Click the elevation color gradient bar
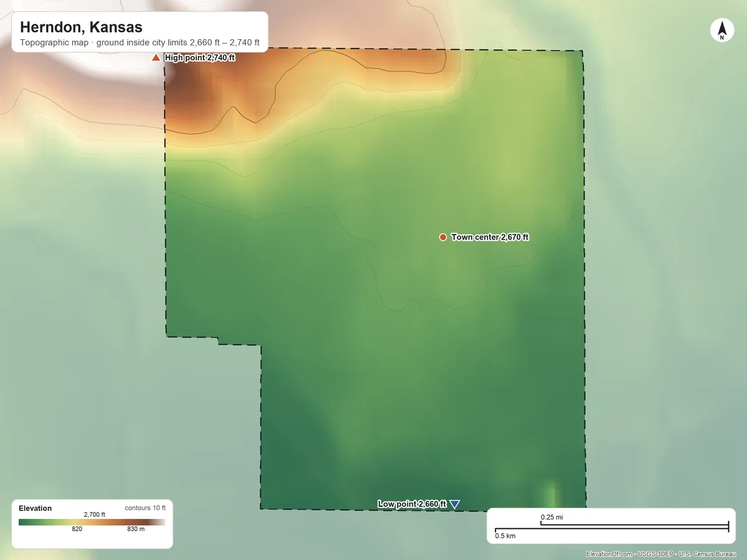This screenshot has height=560, width=747. 92,523
